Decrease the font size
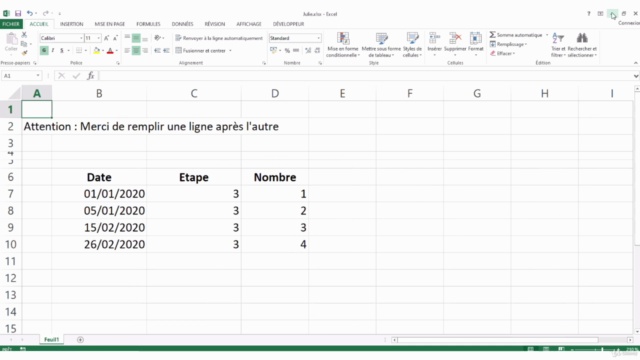Image resolution: width=640 pixels, height=360 pixels. 115,38
